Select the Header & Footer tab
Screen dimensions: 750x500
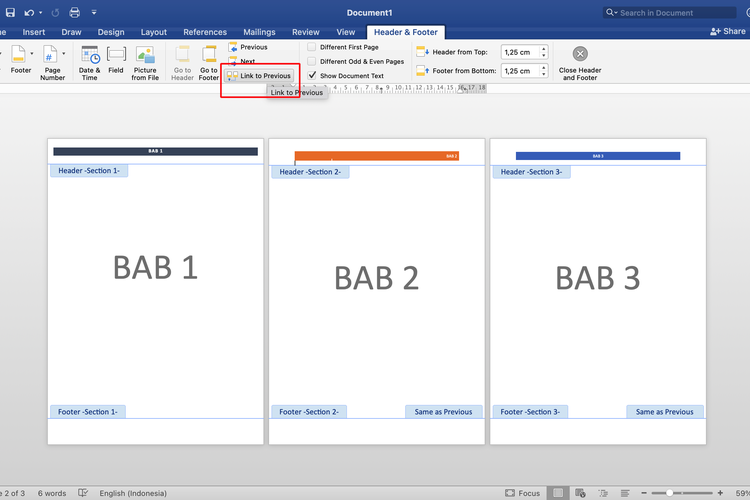click(406, 32)
